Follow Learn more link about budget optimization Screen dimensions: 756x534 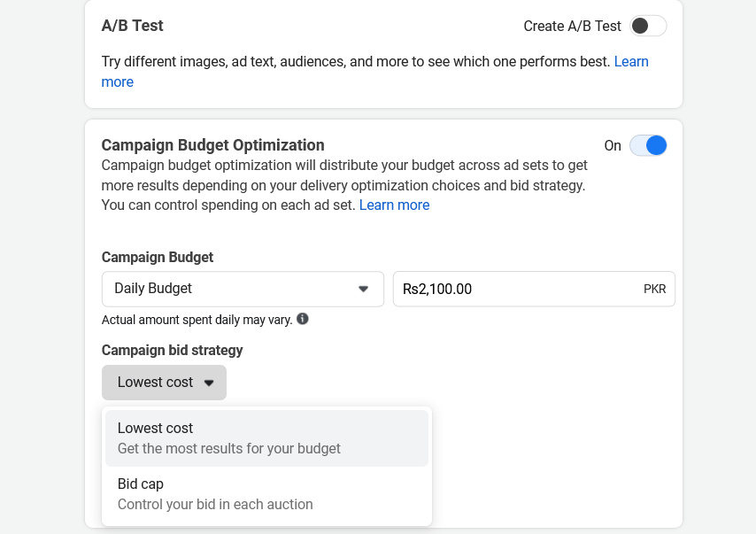tap(394, 205)
